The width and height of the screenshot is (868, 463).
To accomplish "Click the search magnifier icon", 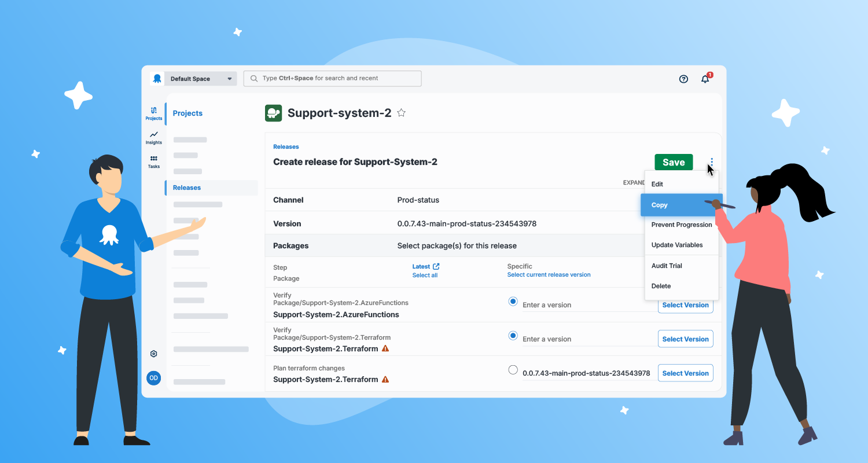I will [254, 78].
